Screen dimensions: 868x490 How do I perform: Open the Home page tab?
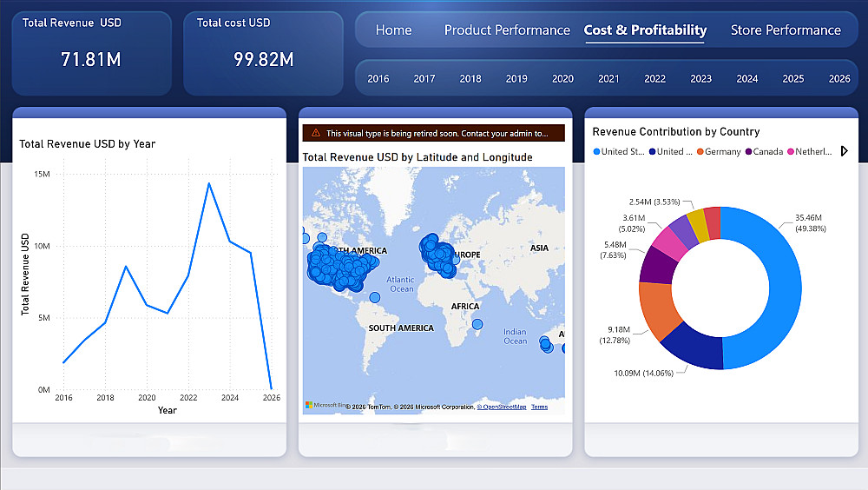pos(393,30)
